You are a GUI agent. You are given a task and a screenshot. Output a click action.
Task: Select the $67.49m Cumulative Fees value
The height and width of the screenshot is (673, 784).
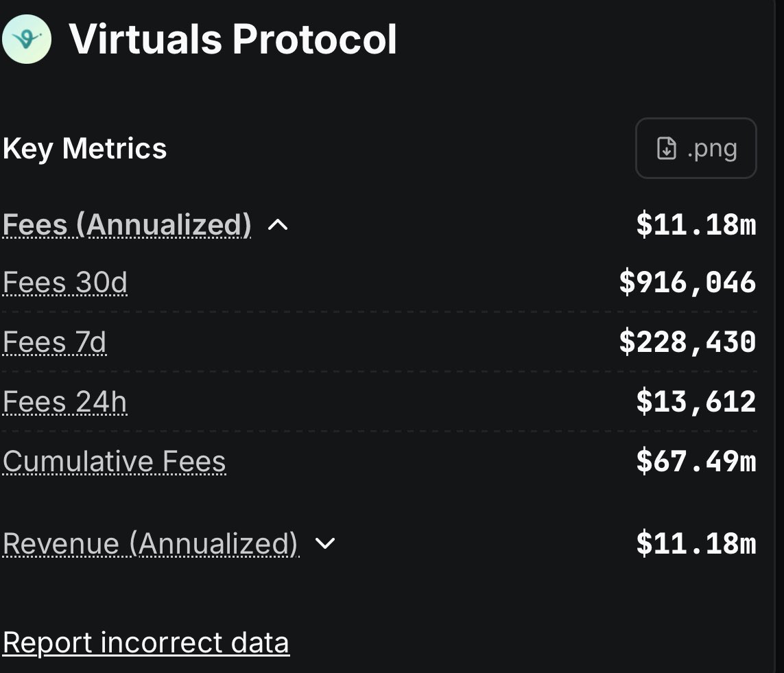[696, 461]
